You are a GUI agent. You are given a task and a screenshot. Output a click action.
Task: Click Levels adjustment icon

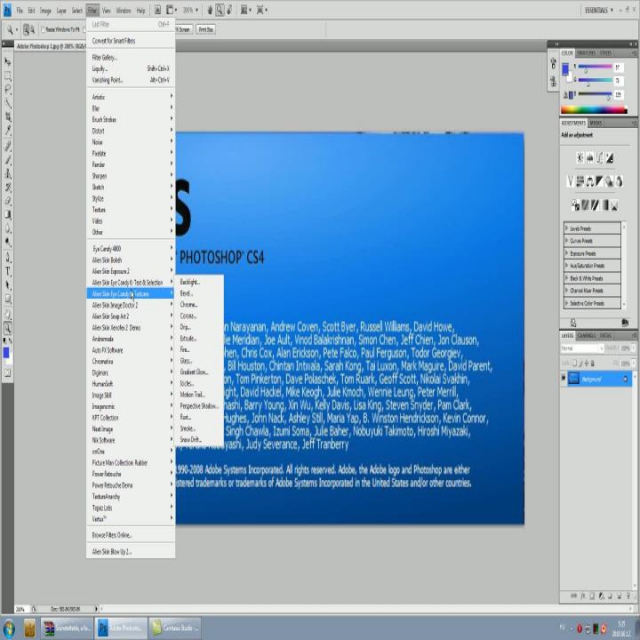(590, 158)
